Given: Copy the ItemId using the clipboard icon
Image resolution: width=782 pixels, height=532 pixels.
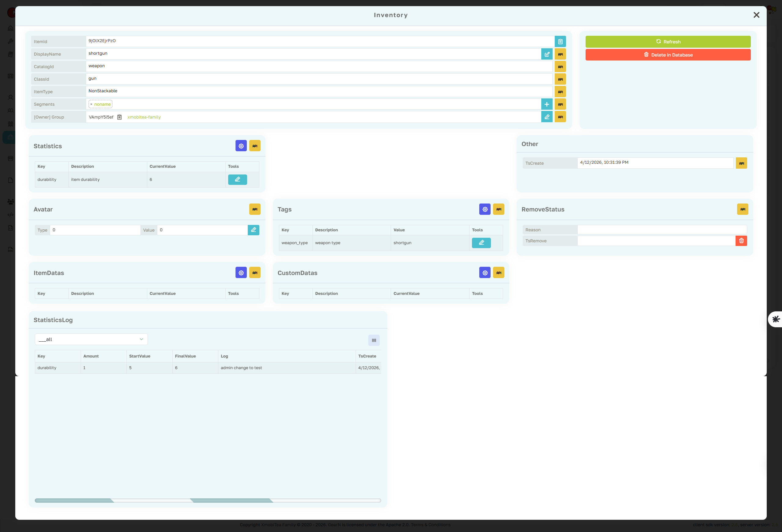Looking at the screenshot, I should [560, 41].
